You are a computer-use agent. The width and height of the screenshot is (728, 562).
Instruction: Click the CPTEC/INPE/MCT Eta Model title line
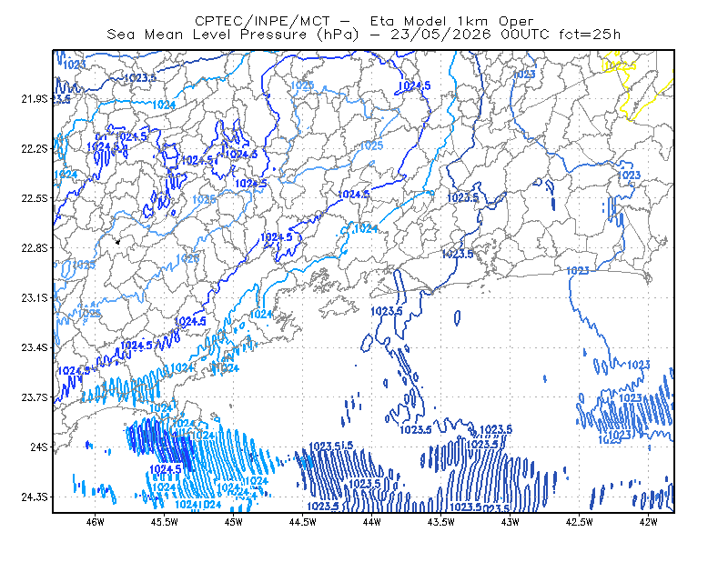click(x=364, y=21)
